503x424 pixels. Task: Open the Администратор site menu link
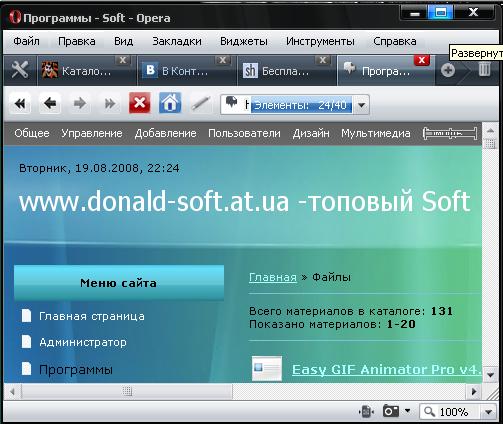[83, 342]
